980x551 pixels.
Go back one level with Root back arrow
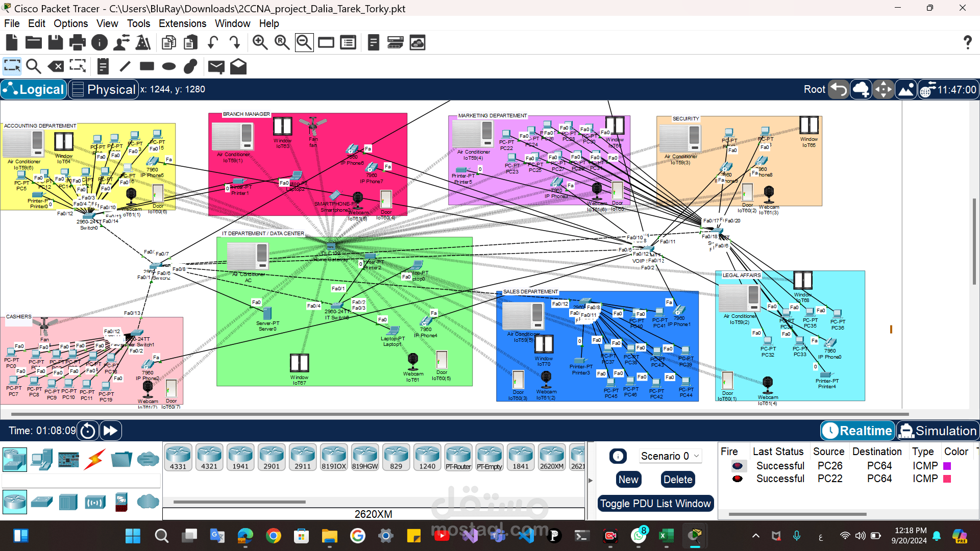tap(839, 89)
